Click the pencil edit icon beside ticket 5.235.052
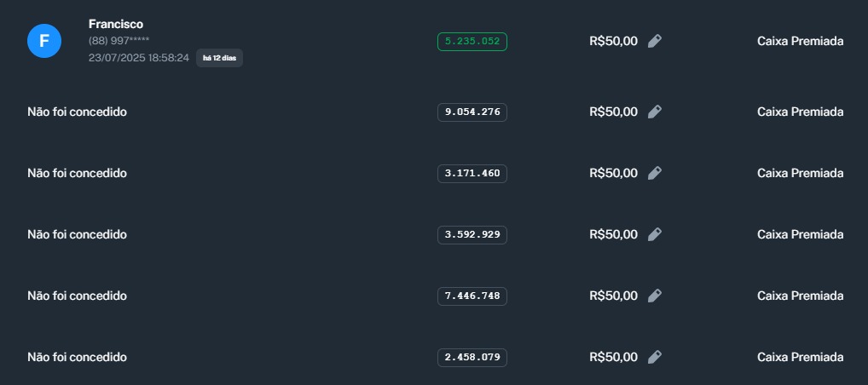868x385 pixels. click(x=654, y=41)
